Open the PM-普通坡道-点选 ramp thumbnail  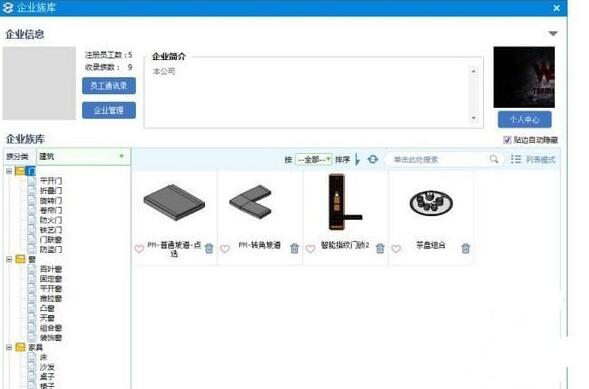(x=174, y=203)
